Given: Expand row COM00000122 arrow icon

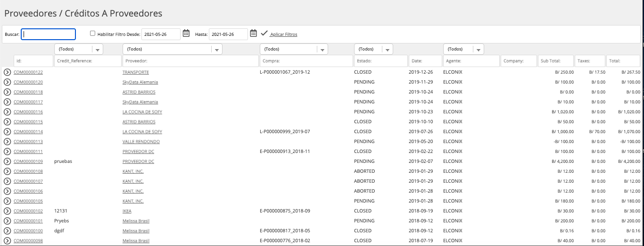Looking at the screenshot, I should click(7, 72).
